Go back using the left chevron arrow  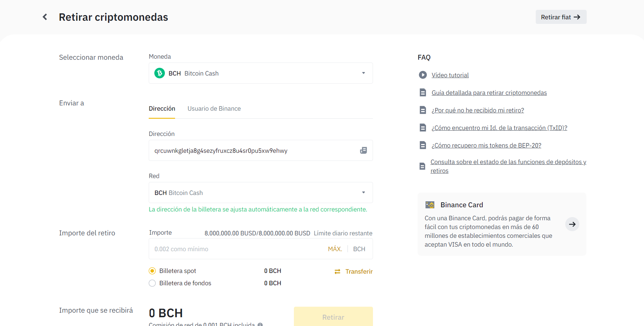tap(45, 17)
